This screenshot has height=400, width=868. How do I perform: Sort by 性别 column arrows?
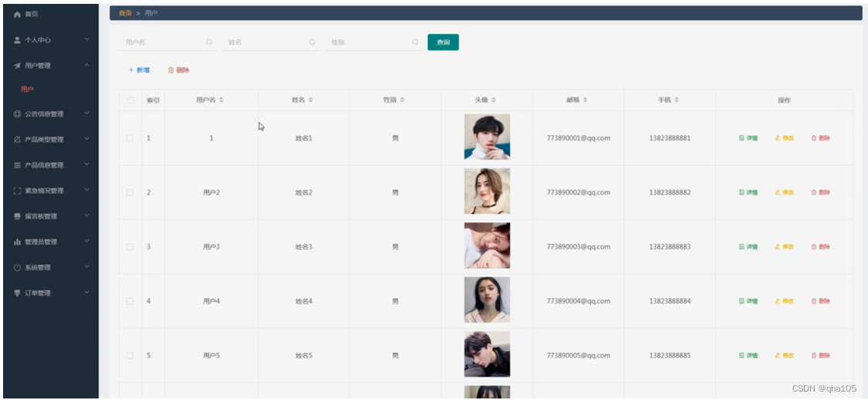click(403, 100)
